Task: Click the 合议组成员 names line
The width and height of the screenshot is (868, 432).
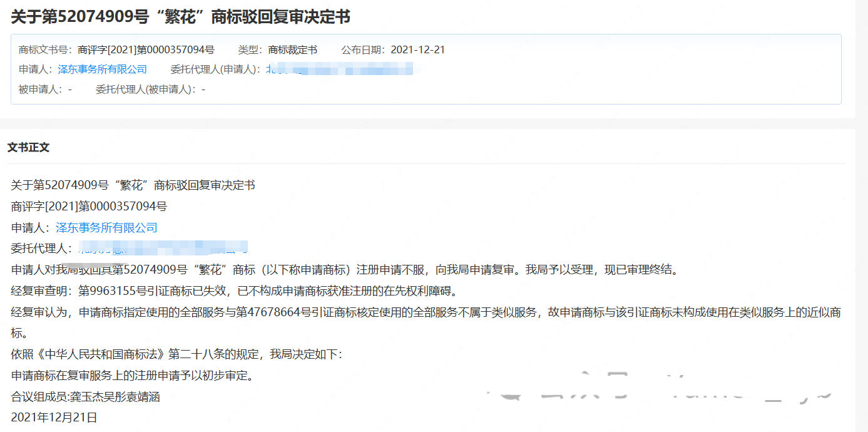Action: [x=86, y=398]
